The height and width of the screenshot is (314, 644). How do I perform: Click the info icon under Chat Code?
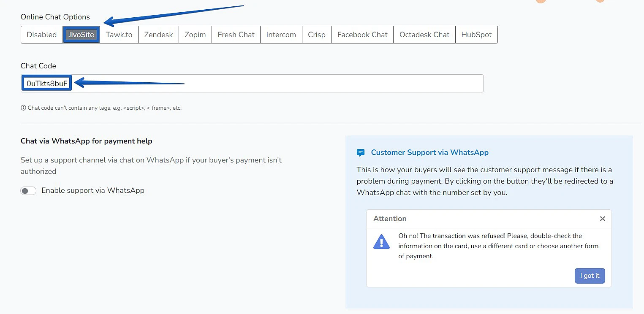pos(23,108)
